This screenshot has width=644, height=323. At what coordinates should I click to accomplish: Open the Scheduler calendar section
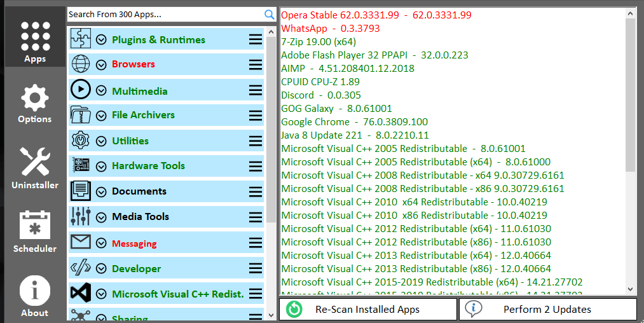[x=35, y=231]
